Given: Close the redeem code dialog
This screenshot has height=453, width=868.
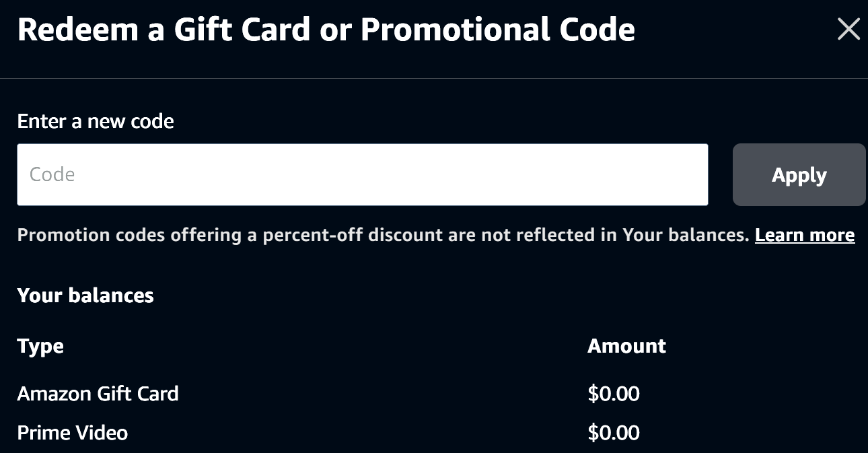Looking at the screenshot, I should 848,30.
